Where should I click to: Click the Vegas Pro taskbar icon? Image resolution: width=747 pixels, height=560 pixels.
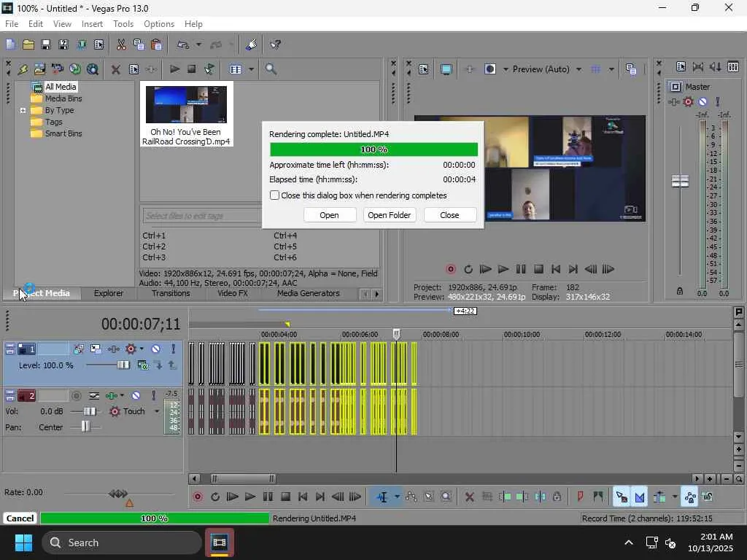220,542
